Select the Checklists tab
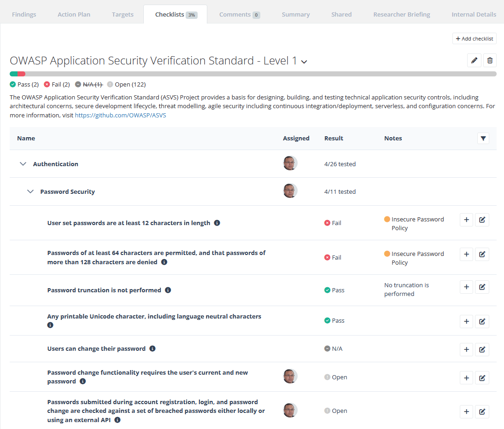This screenshot has width=504, height=429. pos(176,14)
